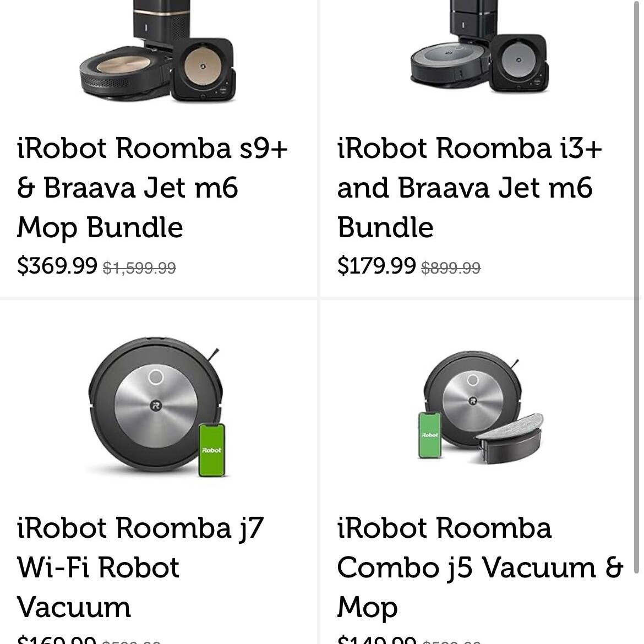Click the green iRobot phone beside Combo j5
Screen dimensions: 644x644
pos(430,434)
